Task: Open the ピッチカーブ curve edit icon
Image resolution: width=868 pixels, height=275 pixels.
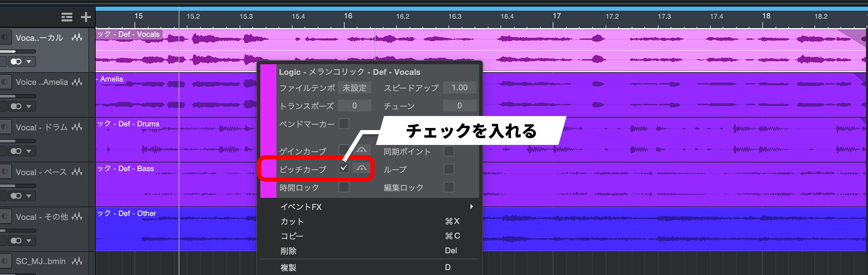Action: (x=362, y=168)
